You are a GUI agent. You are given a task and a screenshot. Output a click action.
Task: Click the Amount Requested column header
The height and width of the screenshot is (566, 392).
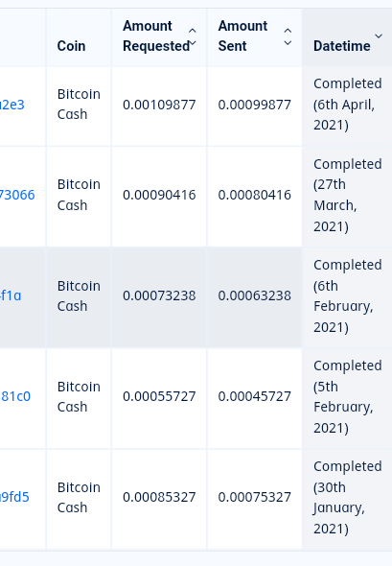[x=159, y=37]
